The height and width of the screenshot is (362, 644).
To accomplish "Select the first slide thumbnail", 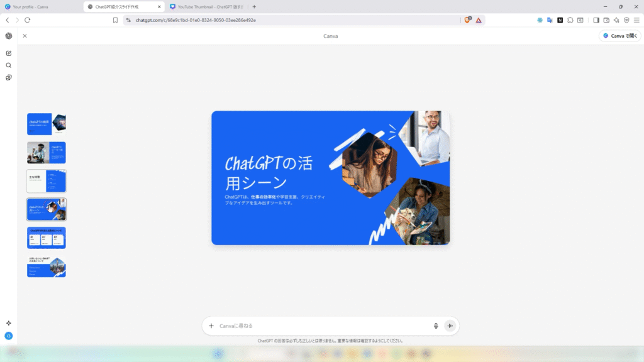I will [47, 124].
